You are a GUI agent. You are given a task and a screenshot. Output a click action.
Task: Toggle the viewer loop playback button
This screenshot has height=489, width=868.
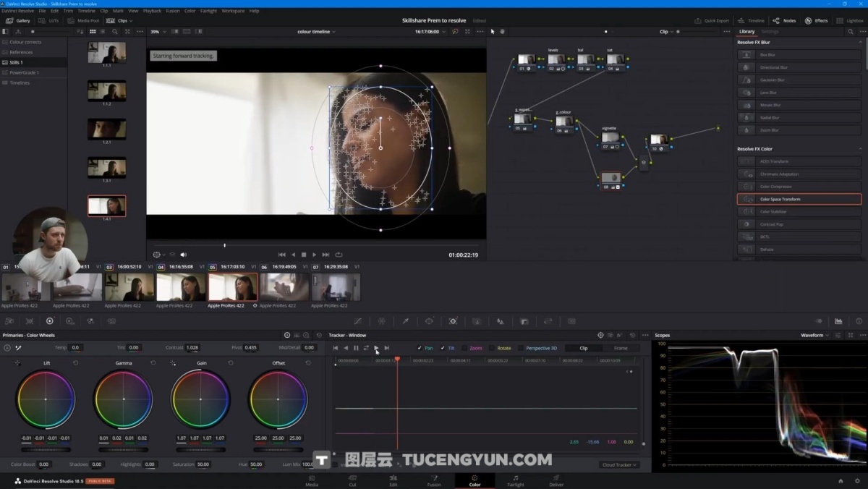(339, 255)
